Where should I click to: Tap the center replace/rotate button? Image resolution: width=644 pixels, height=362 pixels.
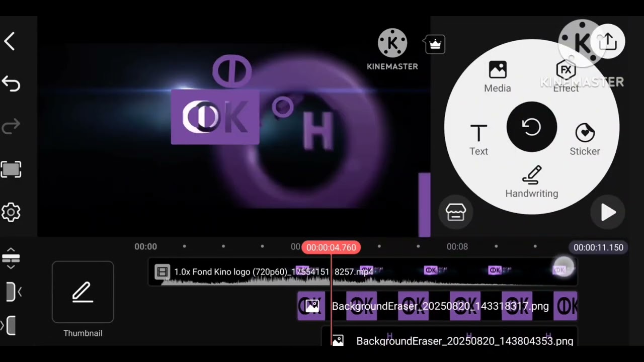tap(532, 127)
